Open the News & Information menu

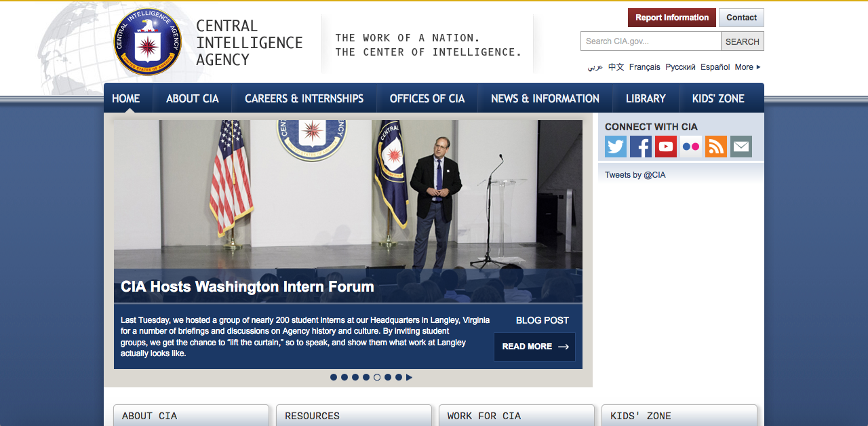545,98
